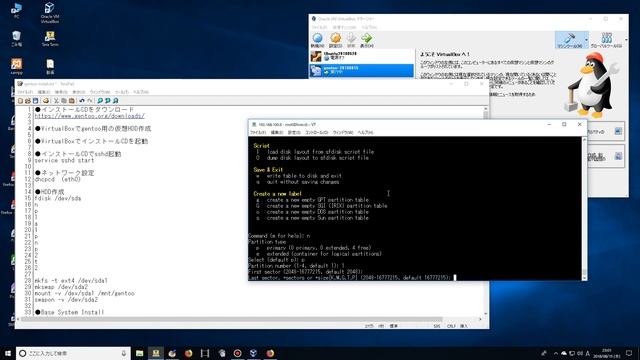Open Window (ウィンドウ) menu in TeraPad

(x=100, y=92)
